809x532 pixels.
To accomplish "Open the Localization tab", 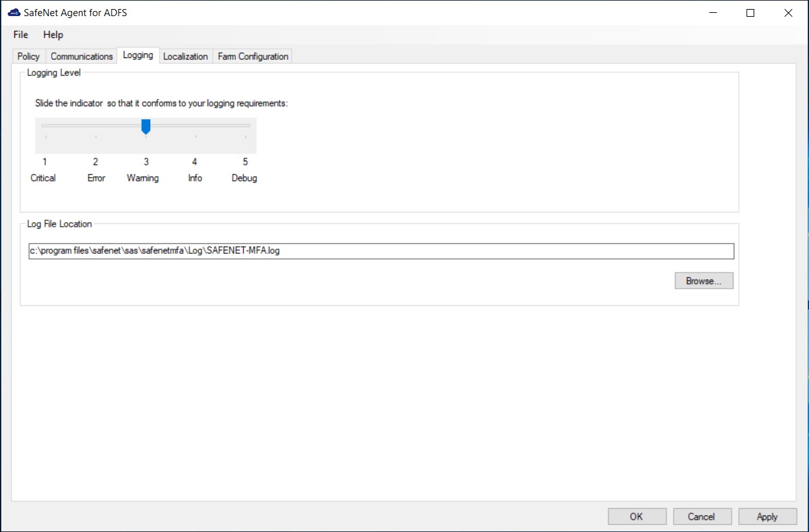I will click(186, 57).
